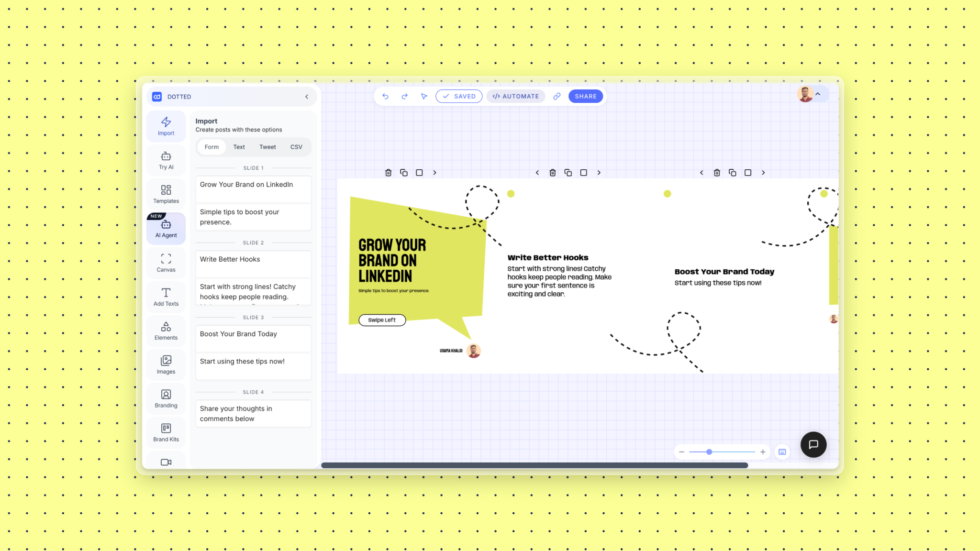Delete the second slide with trash icon
The width and height of the screenshot is (980, 551).
point(553,173)
